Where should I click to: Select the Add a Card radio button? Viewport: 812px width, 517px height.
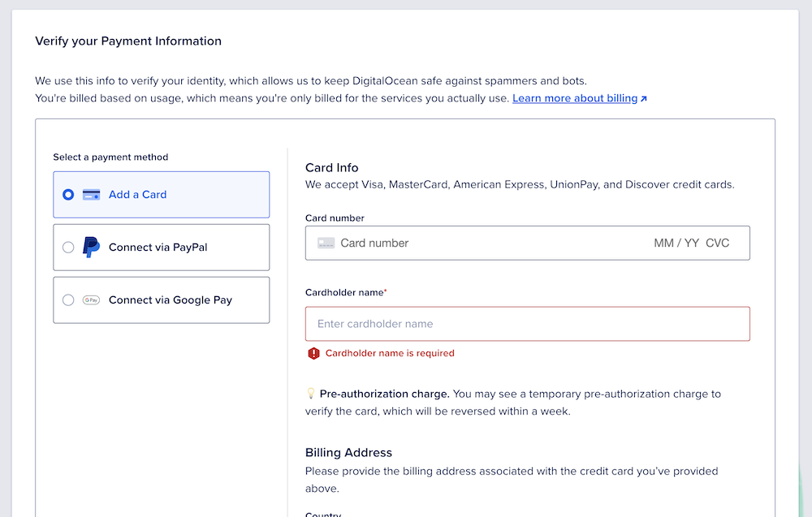pos(68,195)
